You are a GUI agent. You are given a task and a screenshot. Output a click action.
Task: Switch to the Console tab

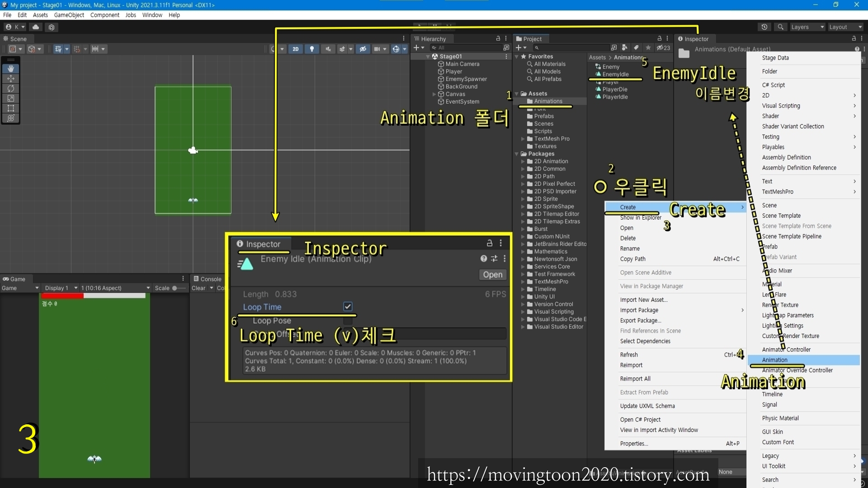point(207,279)
